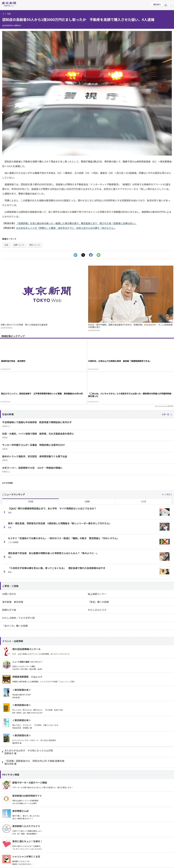Click 東京に溢れるキュンを探せ heart icon

tap(6, 844)
